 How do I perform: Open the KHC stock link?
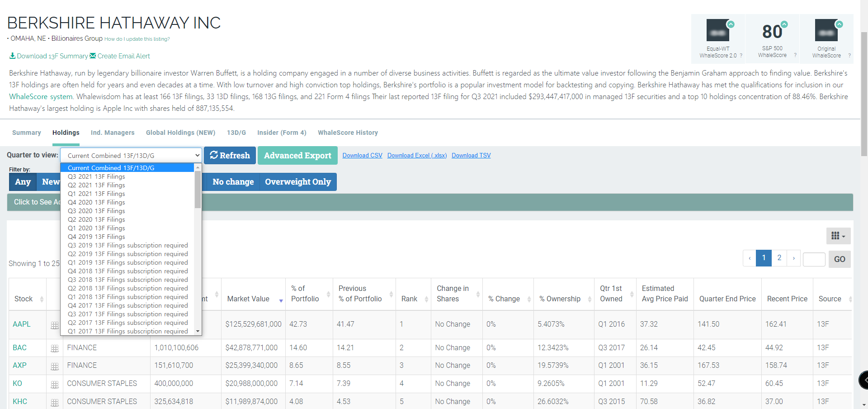pos(20,402)
